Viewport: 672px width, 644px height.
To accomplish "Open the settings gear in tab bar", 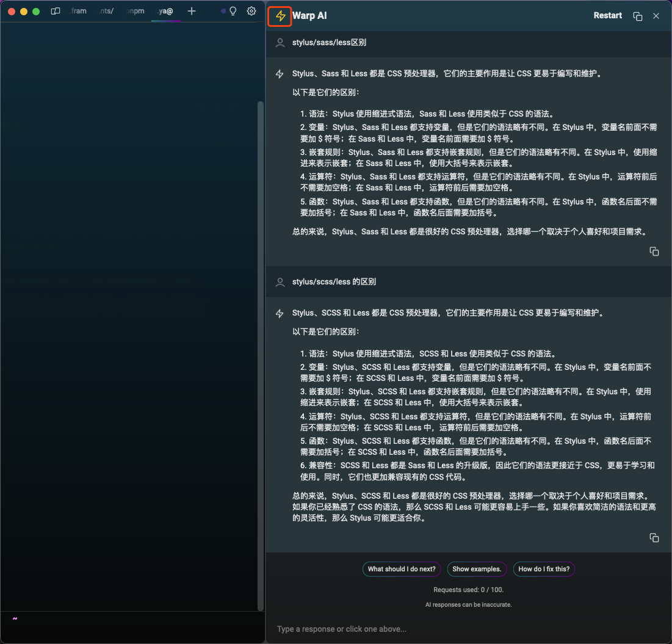I will click(251, 11).
